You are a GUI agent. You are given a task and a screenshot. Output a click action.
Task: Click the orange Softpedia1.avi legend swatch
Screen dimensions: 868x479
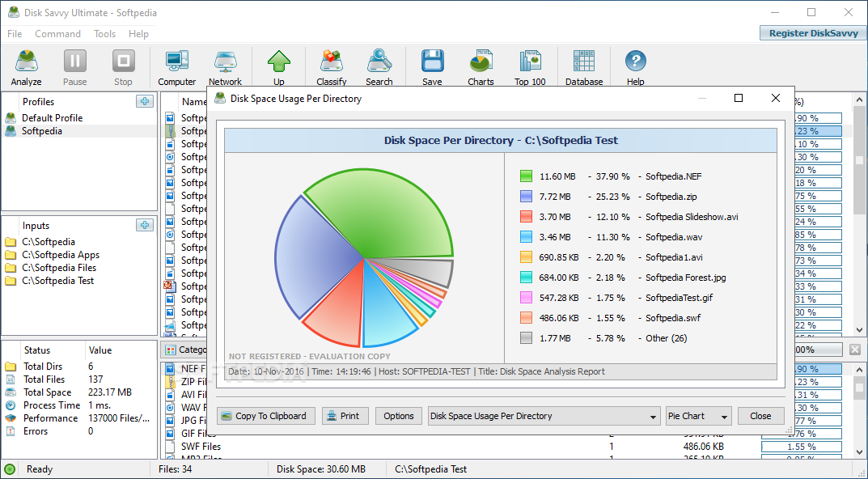[526, 257]
